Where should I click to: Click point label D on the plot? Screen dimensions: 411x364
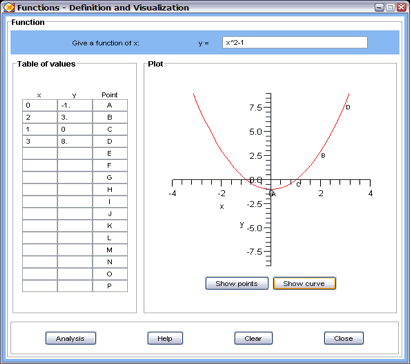[x=348, y=107]
